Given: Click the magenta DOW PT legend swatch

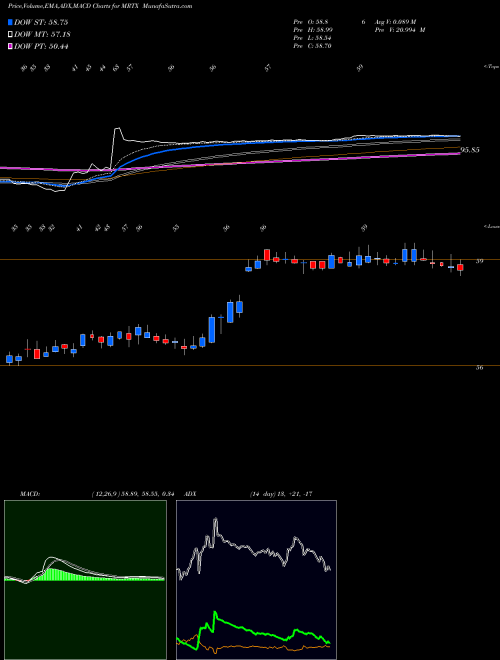Looking at the screenshot, I should point(11,46).
